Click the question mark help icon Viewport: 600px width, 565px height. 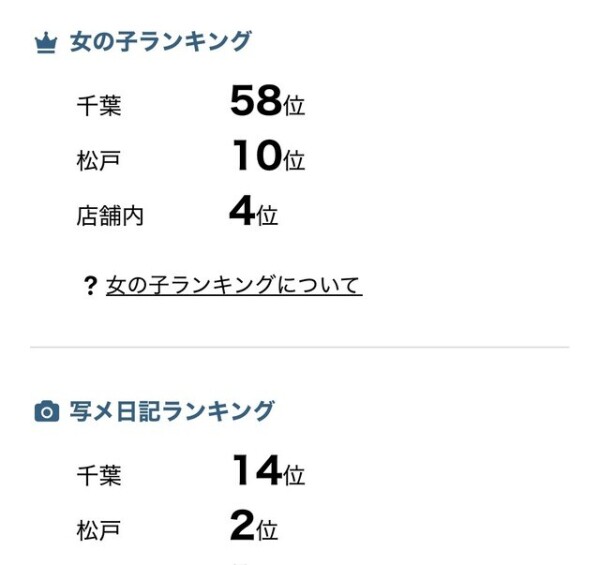(x=90, y=286)
